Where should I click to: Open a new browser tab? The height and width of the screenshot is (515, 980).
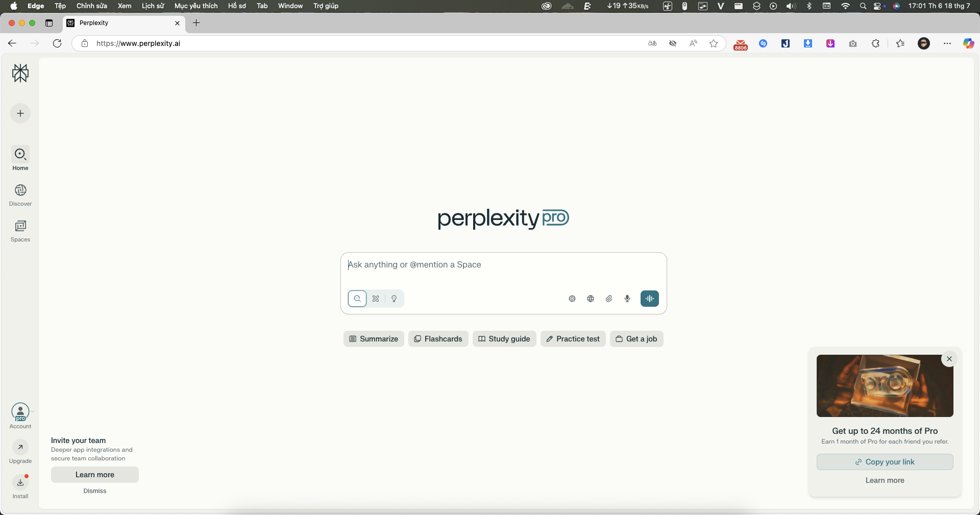196,23
